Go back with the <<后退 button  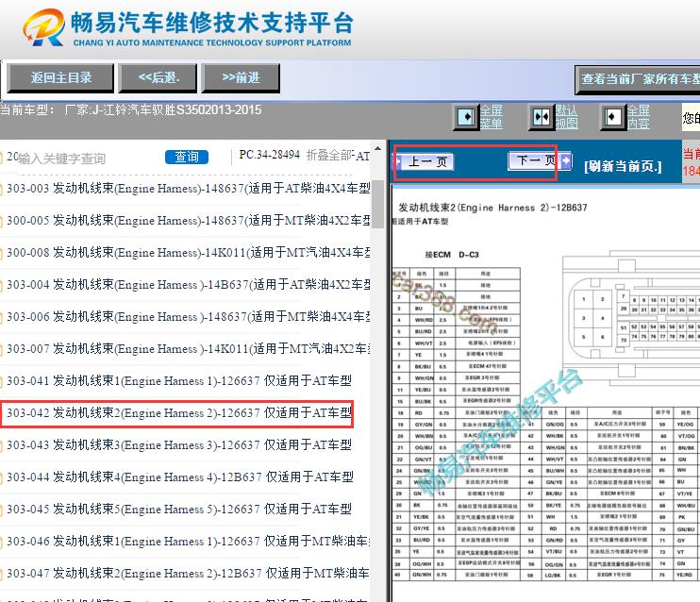point(158,77)
